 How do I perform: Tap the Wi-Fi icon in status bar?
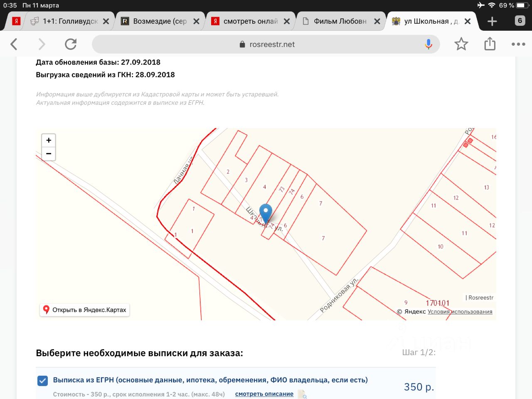click(x=492, y=5)
